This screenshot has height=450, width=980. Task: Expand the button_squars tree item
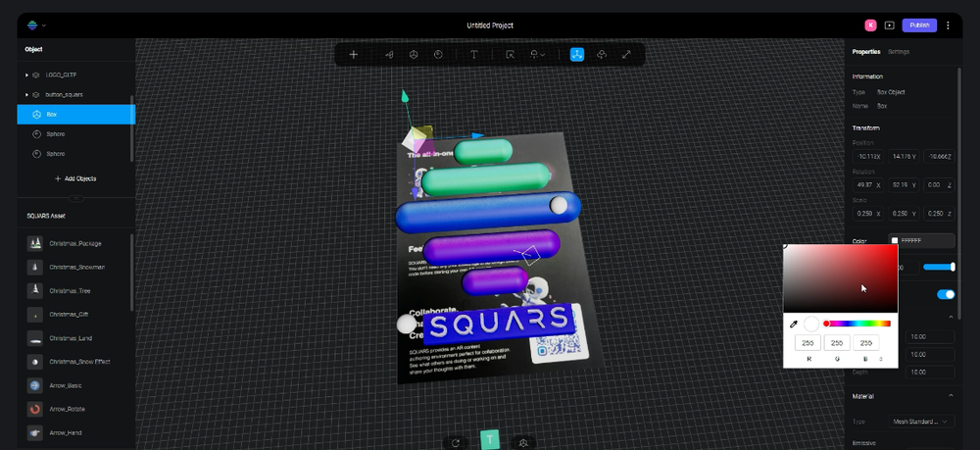(x=26, y=94)
